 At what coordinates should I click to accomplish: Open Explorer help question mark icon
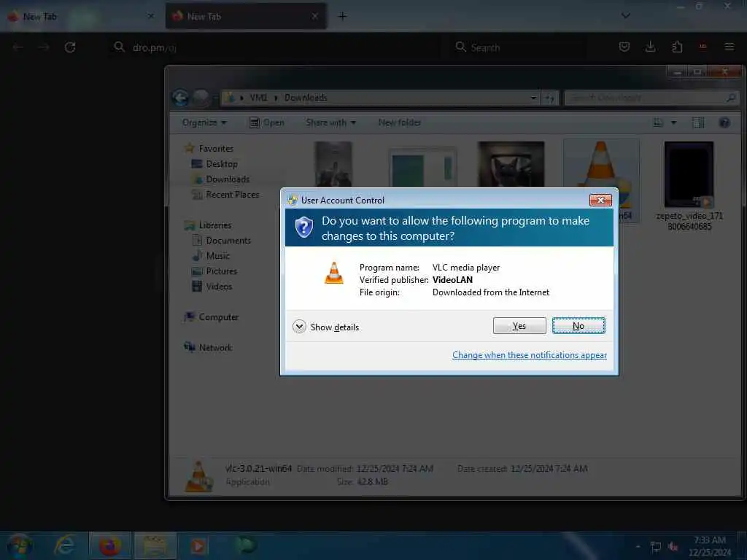[724, 122]
